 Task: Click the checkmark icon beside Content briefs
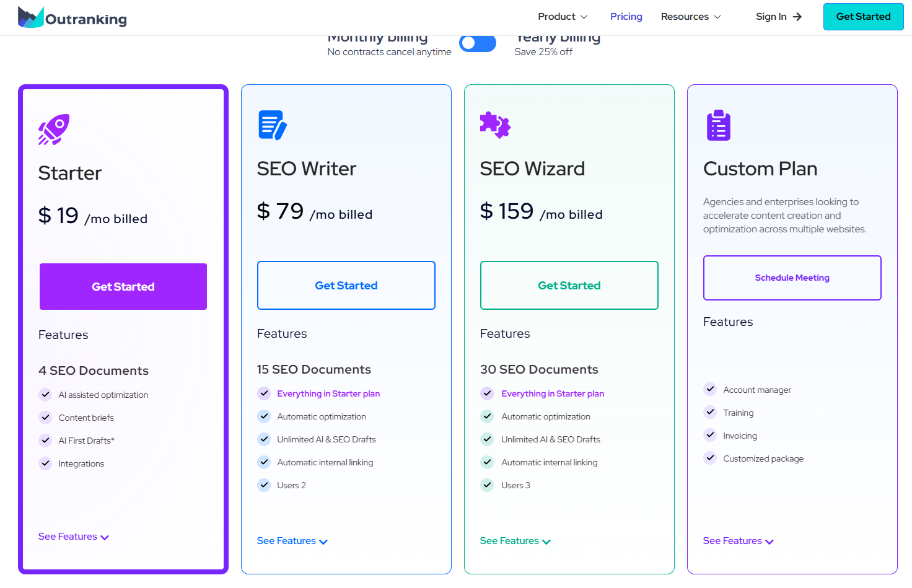click(x=45, y=418)
